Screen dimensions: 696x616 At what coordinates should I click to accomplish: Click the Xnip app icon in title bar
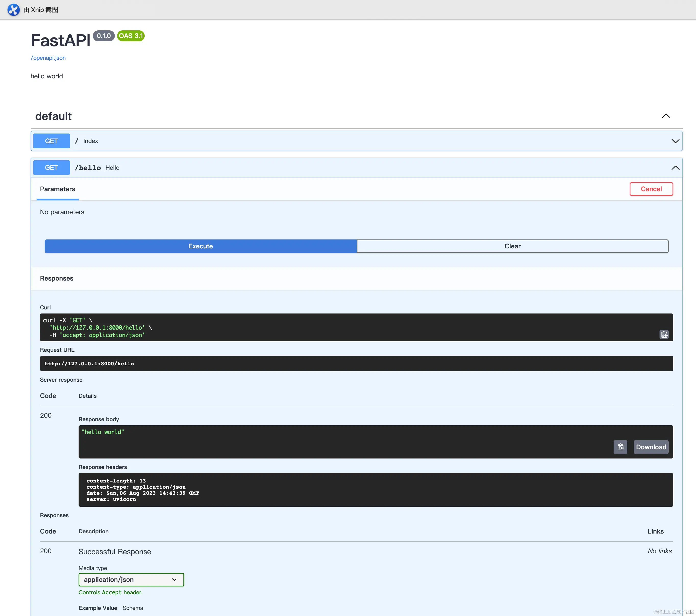tap(14, 9)
